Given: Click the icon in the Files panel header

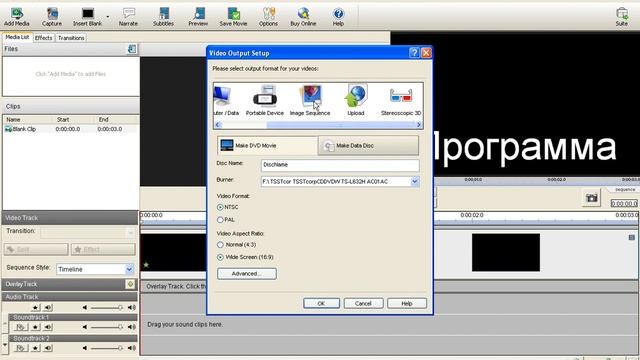Looking at the screenshot, I should click(x=132, y=49).
